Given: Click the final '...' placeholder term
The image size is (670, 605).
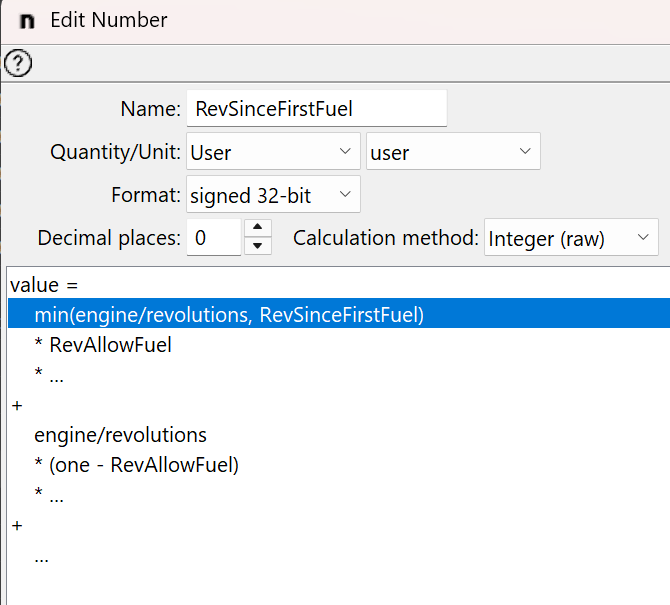Looking at the screenshot, I should coord(41,556).
